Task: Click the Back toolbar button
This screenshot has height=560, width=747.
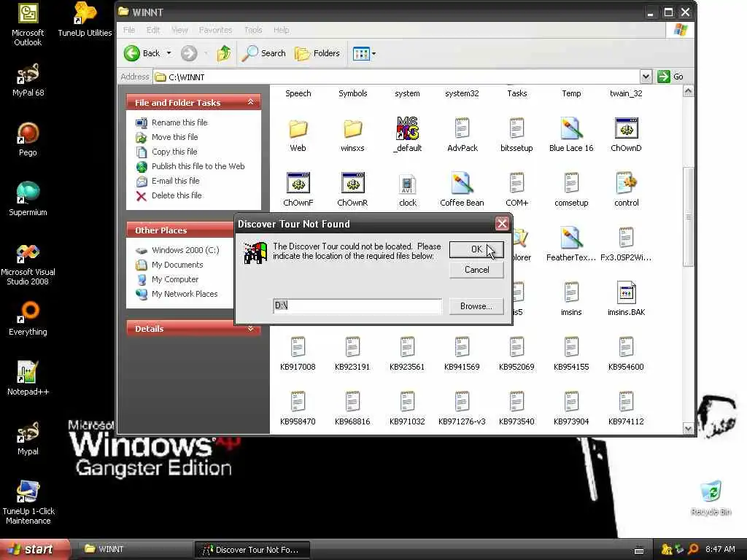Action: pos(142,53)
